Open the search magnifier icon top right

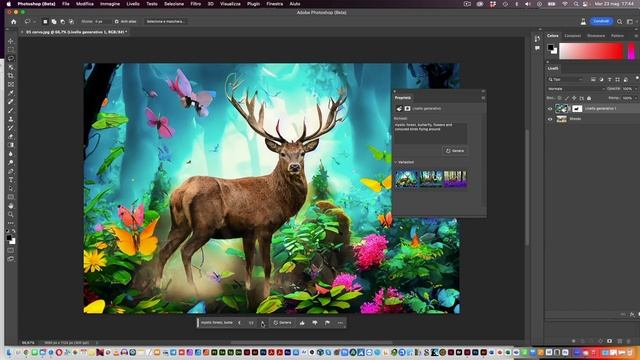(620, 22)
